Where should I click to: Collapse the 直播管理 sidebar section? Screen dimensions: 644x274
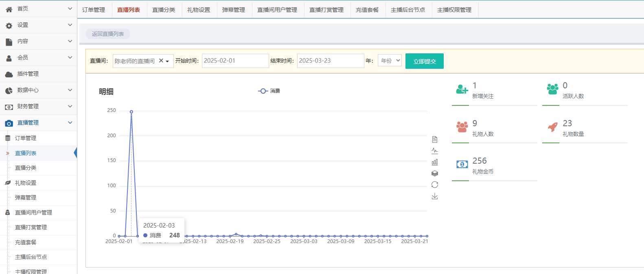(39, 123)
